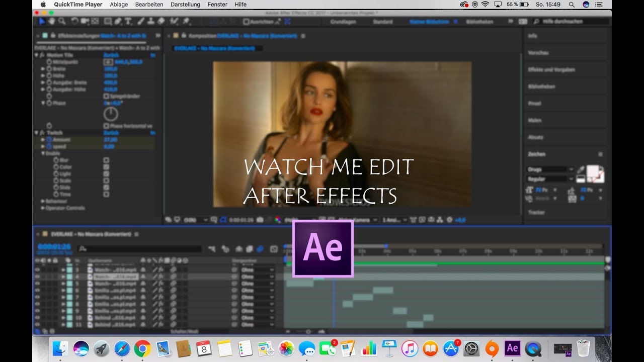Image resolution: width=644 pixels, height=362 pixels.
Task: Click the eyedropper in Zeichen panel
Action: coord(581,170)
